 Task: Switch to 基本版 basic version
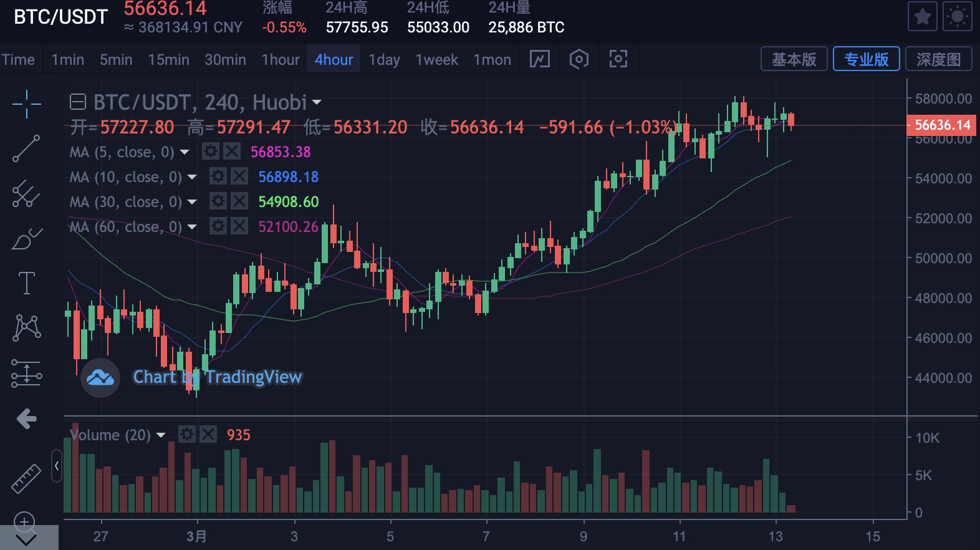[794, 59]
